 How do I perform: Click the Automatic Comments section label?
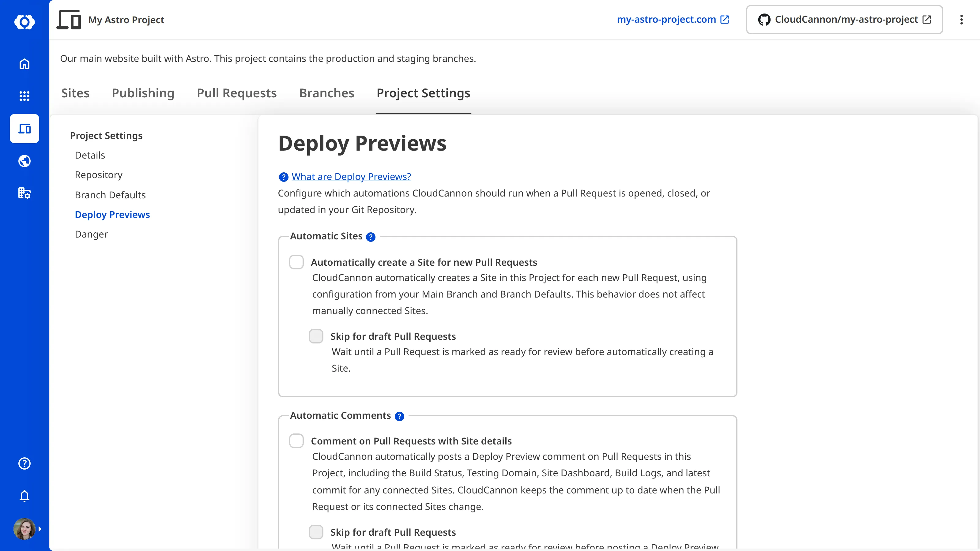pos(341,416)
